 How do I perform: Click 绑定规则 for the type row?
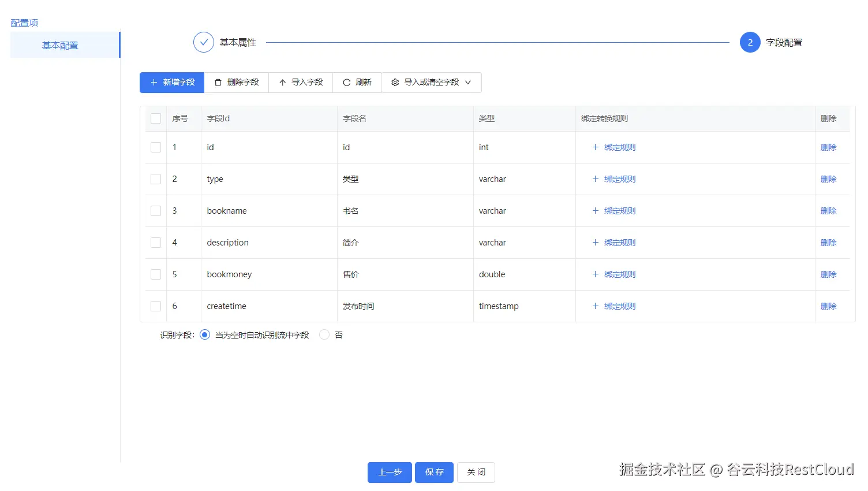614,179
